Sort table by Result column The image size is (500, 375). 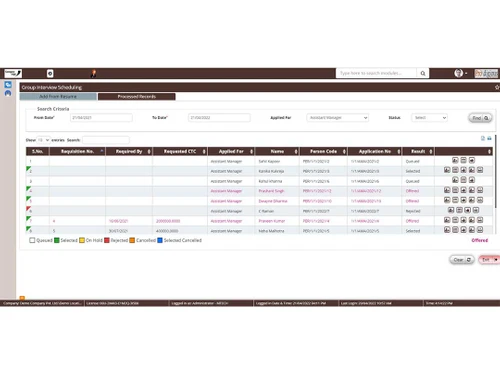[x=418, y=151]
